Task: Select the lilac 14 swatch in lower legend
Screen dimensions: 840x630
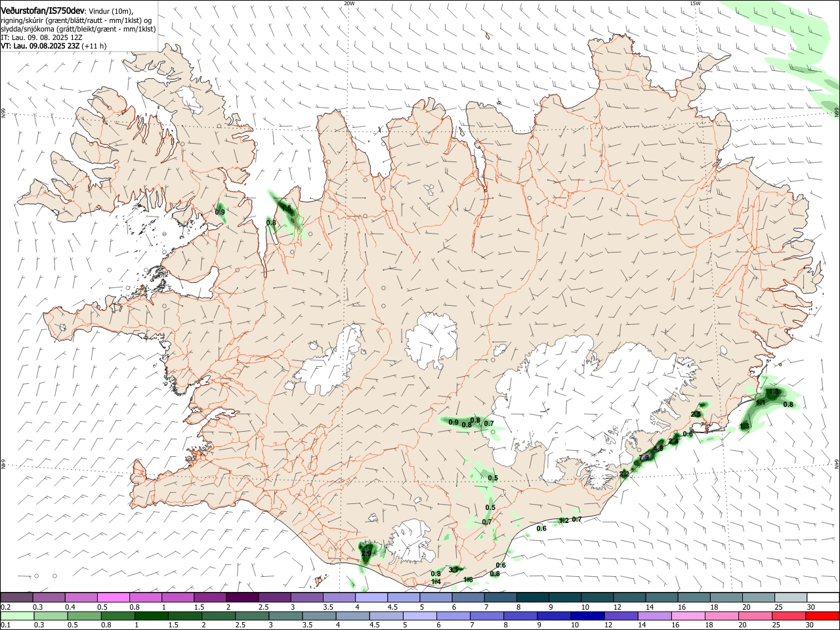Action: tap(655, 616)
